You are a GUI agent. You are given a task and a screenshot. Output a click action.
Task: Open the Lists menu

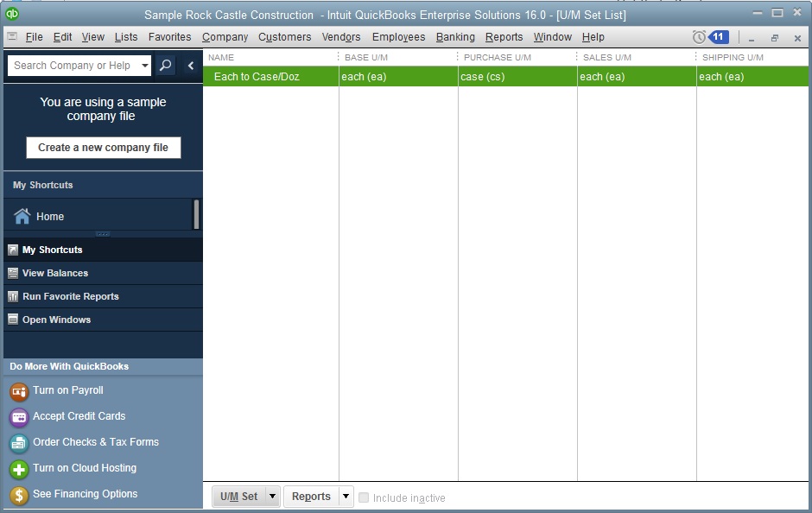tap(126, 37)
